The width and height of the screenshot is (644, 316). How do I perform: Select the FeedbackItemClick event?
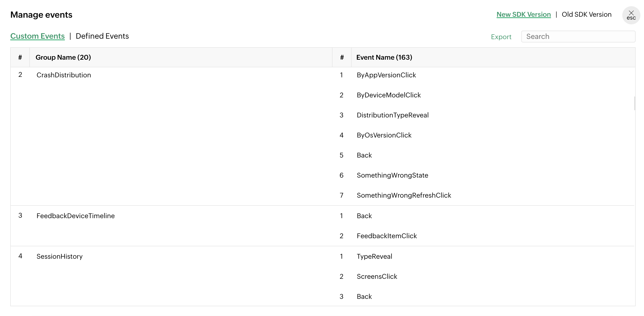coord(386,236)
